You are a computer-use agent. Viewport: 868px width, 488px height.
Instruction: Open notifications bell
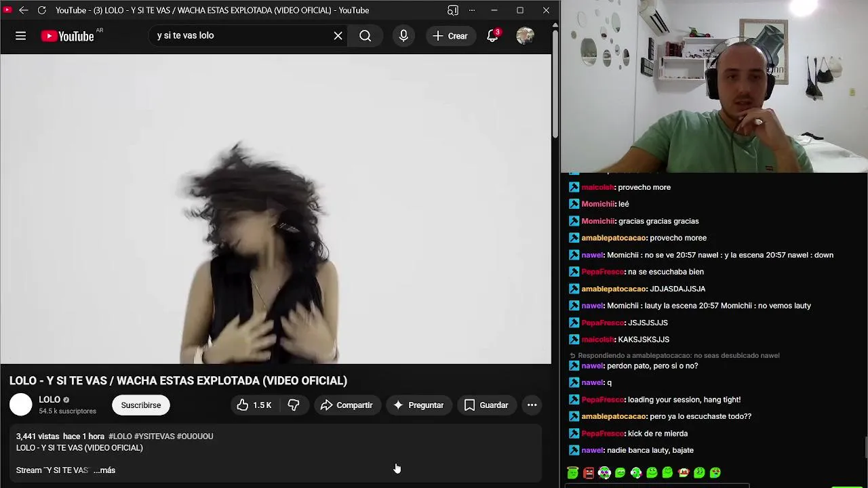[492, 36]
